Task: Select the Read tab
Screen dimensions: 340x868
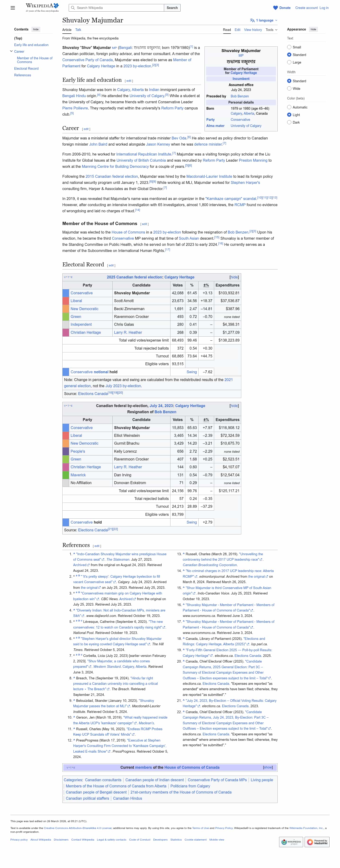Action: point(227,30)
